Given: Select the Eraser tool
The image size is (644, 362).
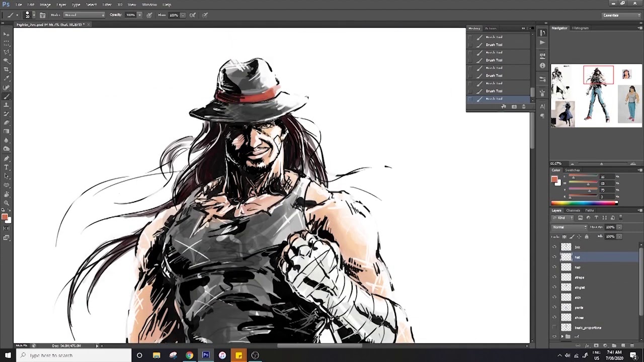Looking at the screenshot, I should click(6, 122).
